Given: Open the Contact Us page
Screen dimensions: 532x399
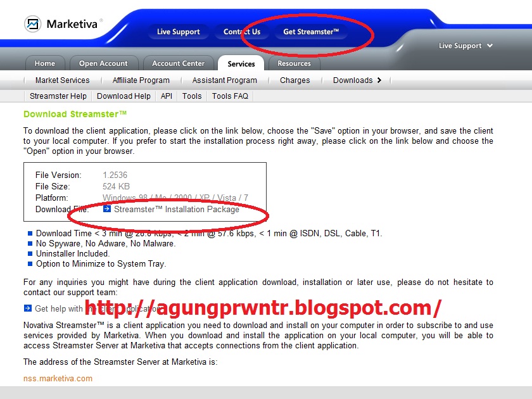Looking at the screenshot, I should [242, 32].
